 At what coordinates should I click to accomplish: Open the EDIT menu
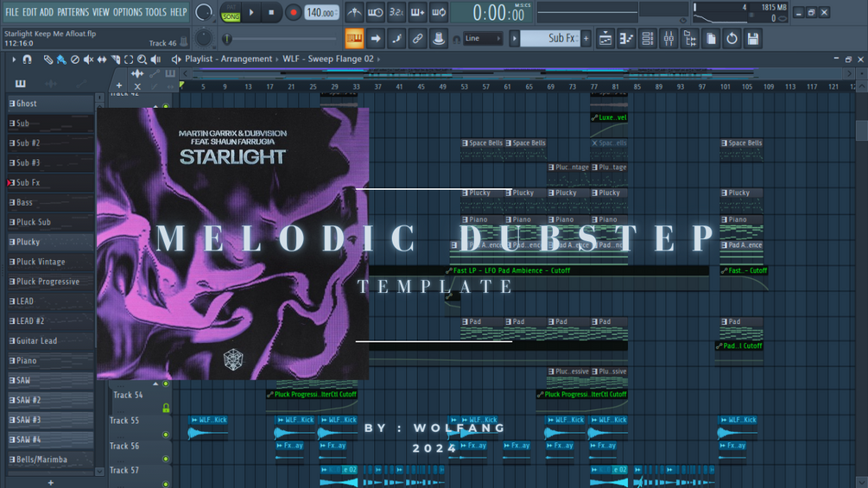click(29, 12)
